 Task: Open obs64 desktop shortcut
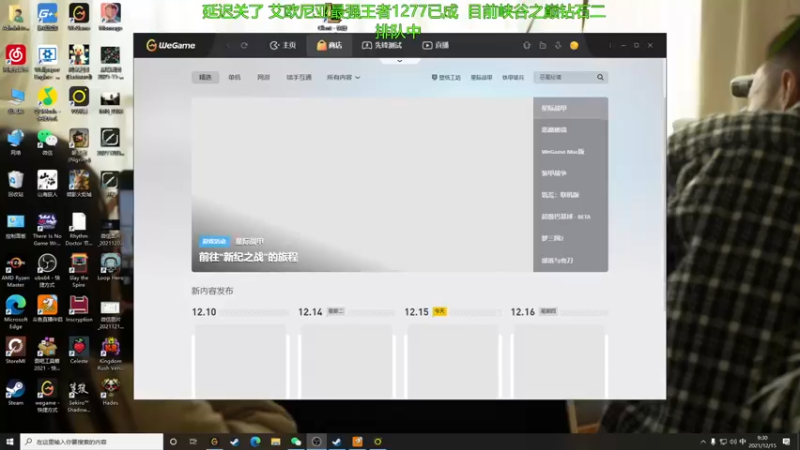[47, 271]
